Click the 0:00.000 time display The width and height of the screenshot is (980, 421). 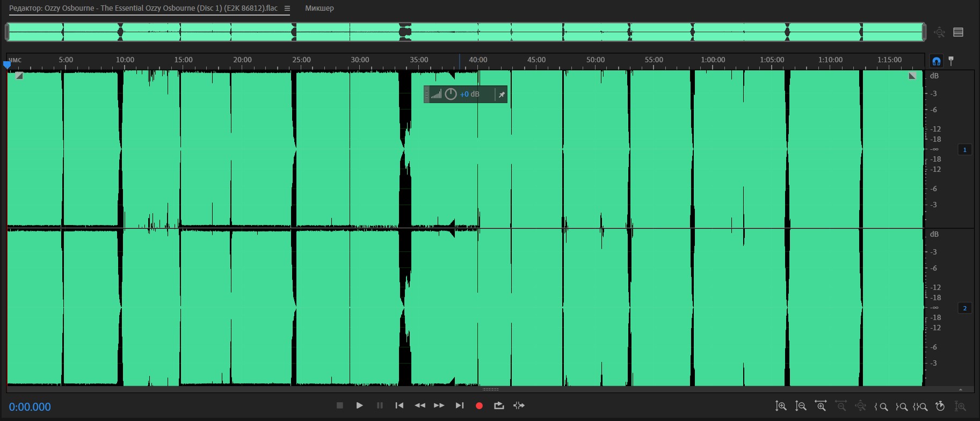(30, 407)
